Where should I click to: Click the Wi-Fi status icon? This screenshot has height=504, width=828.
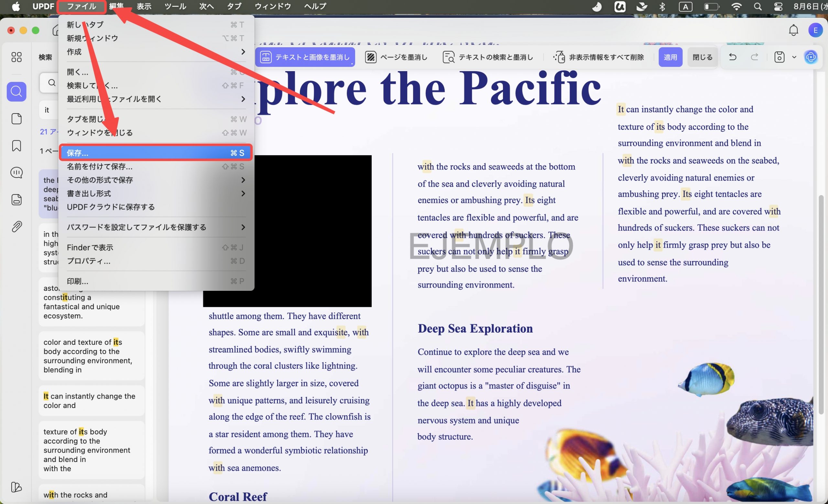click(736, 6)
